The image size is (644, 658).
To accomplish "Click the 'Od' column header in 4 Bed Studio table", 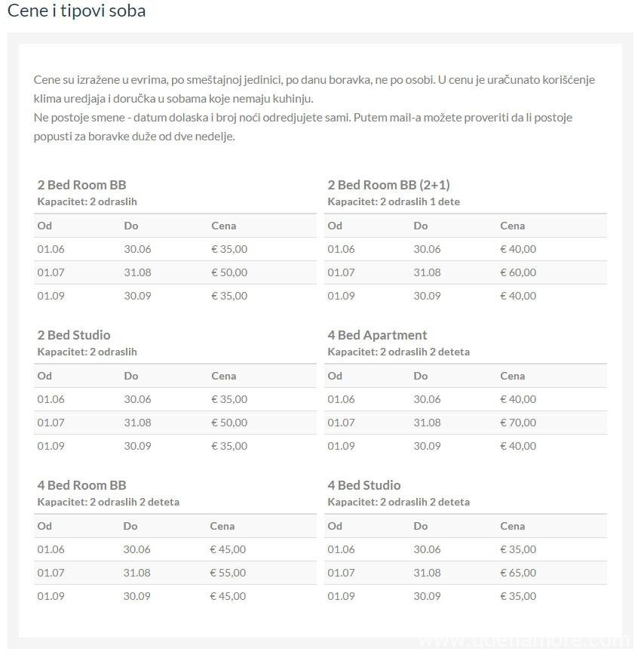I will tap(335, 526).
